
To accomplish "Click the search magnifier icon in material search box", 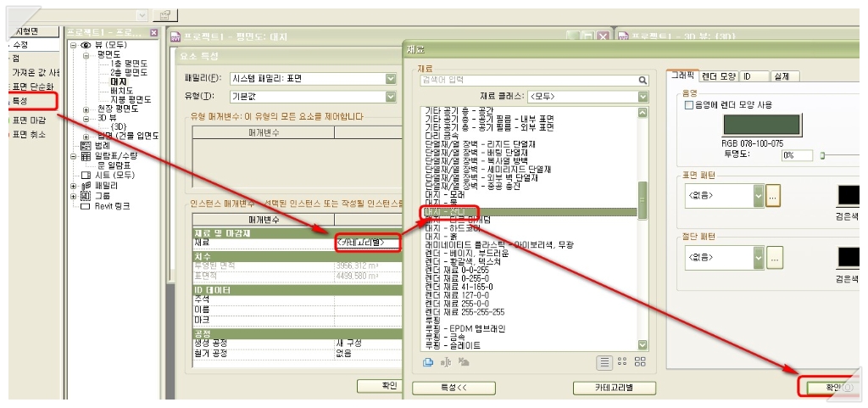I will (643, 81).
